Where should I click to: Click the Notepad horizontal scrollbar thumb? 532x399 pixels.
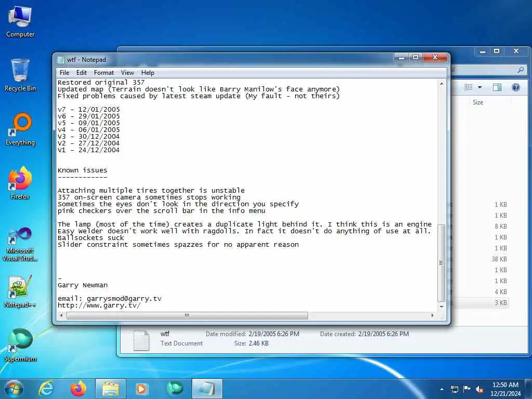coord(187,315)
